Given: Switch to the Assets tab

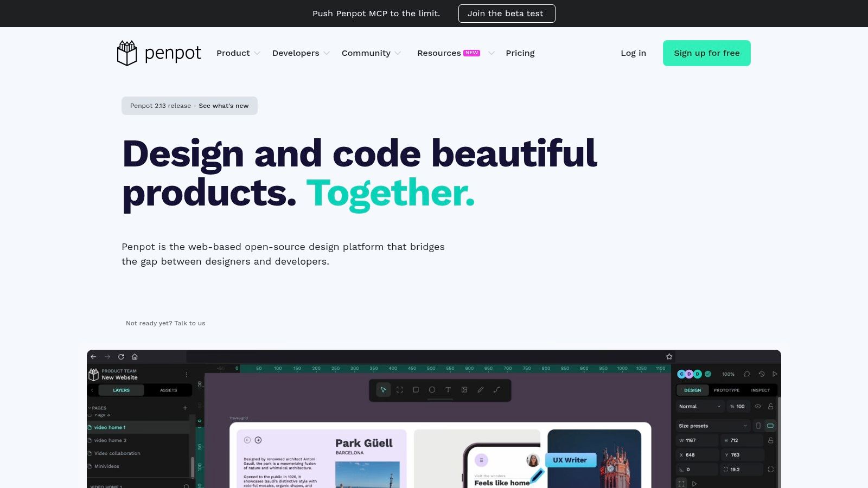Looking at the screenshot, I should [x=168, y=390].
